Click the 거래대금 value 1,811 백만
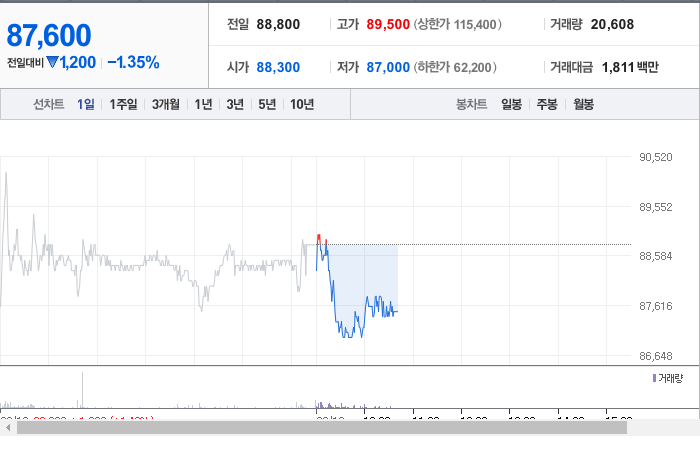 [x=630, y=67]
